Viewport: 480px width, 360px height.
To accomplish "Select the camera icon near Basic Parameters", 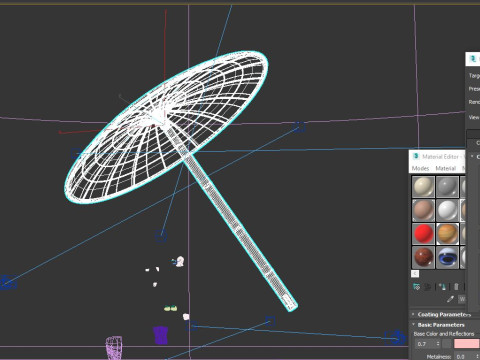I will coord(396,338).
